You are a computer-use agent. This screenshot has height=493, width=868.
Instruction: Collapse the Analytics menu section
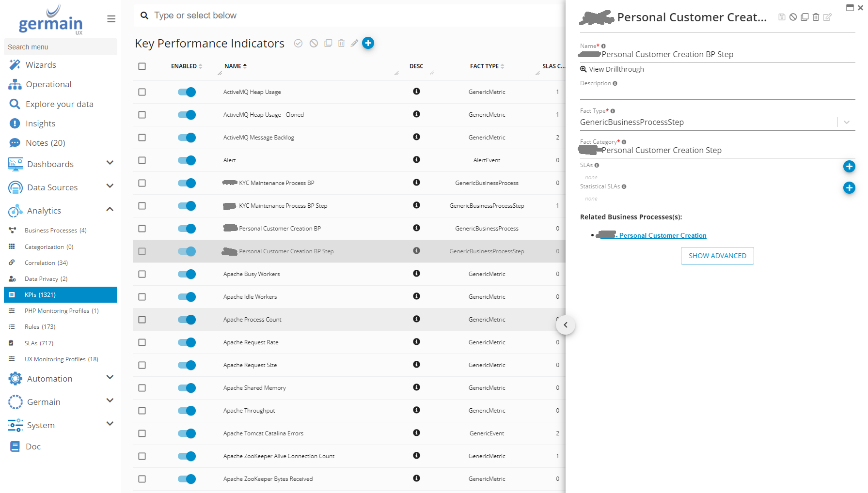(x=110, y=210)
